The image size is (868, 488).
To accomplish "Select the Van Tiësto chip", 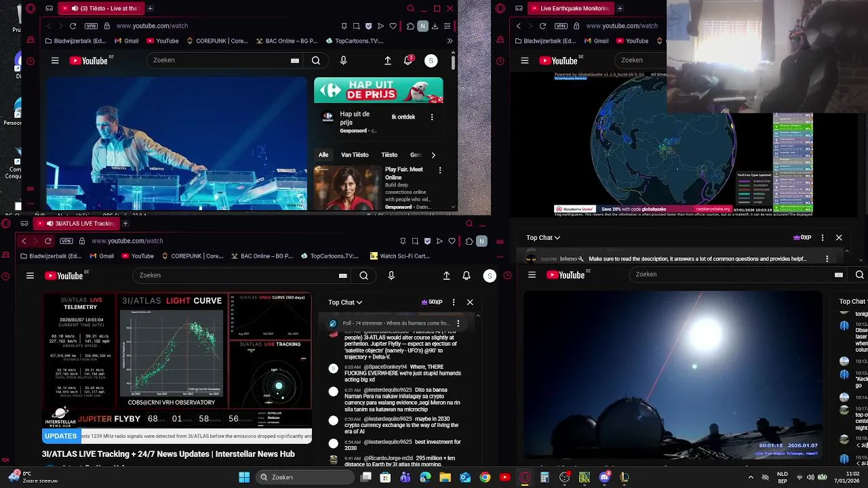I will coord(355,155).
